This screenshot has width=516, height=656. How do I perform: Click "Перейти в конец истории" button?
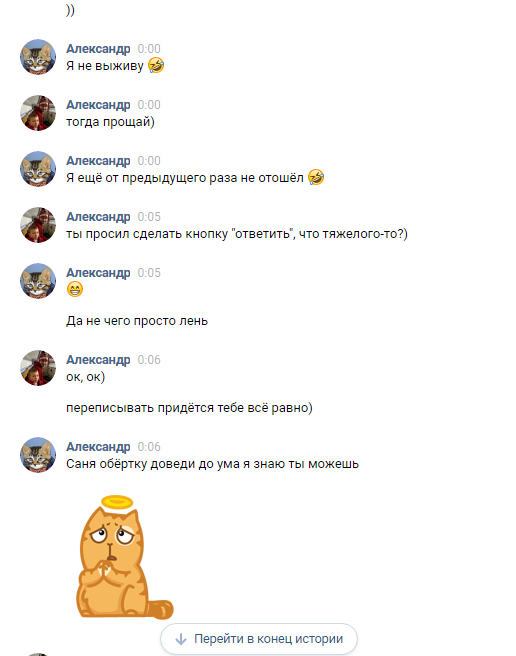[x=259, y=639]
